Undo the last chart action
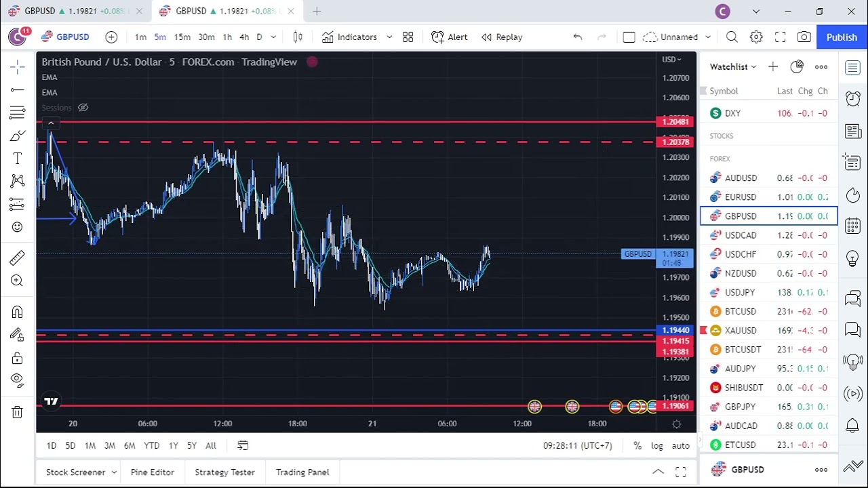The width and height of the screenshot is (868, 488). tap(578, 37)
